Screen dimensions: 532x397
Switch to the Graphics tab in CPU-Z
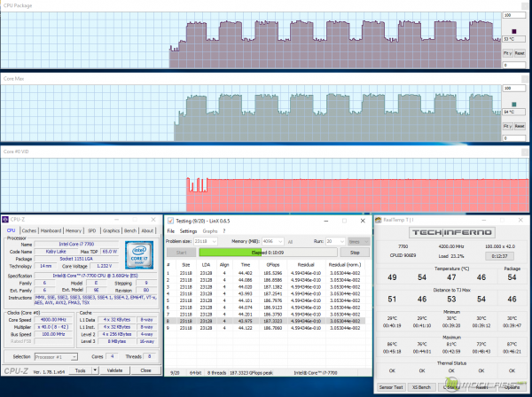pos(112,230)
